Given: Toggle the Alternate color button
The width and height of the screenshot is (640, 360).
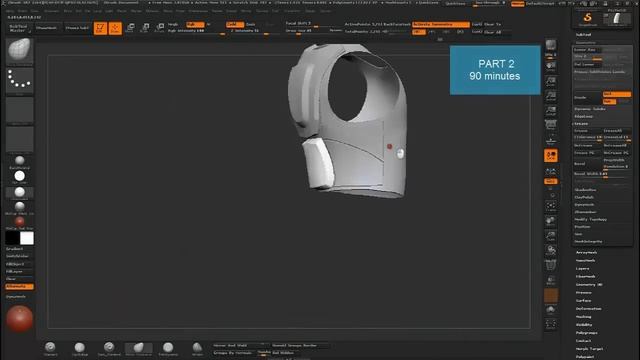Looking at the screenshot, I should point(20,287).
